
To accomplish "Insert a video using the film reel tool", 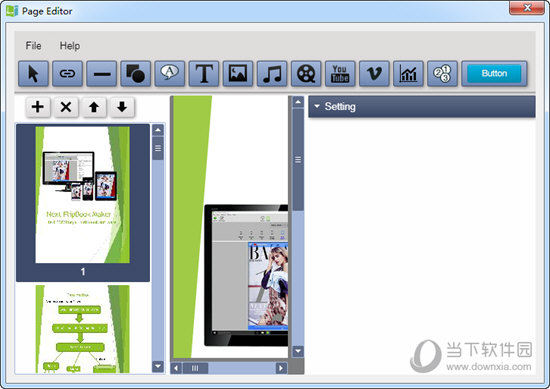I will pos(306,74).
